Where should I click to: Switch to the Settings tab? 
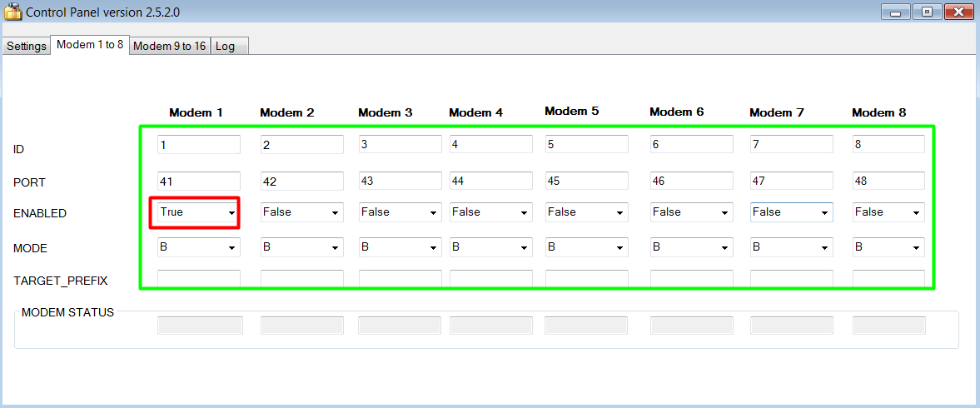coord(27,46)
